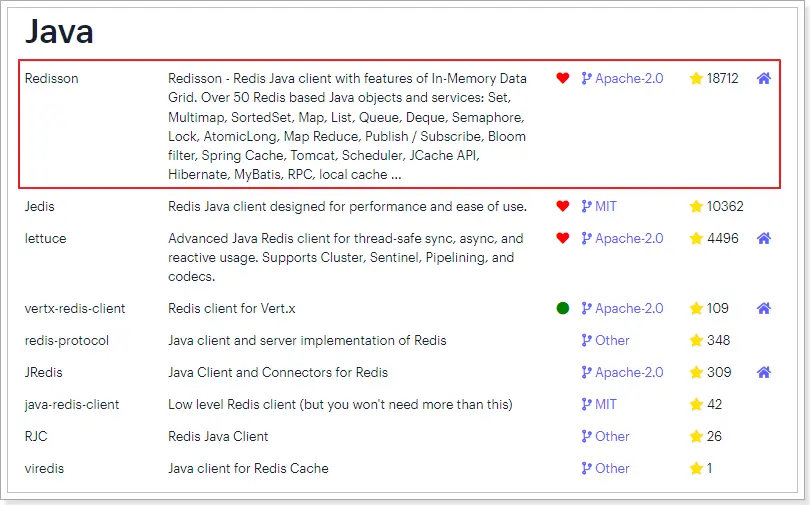Click the Jedis 10362 star count

click(725, 206)
